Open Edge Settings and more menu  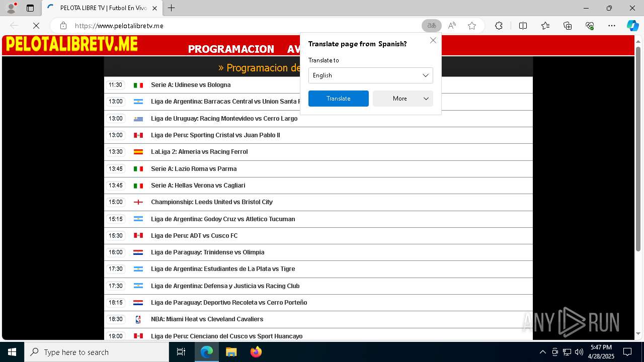coord(612,26)
